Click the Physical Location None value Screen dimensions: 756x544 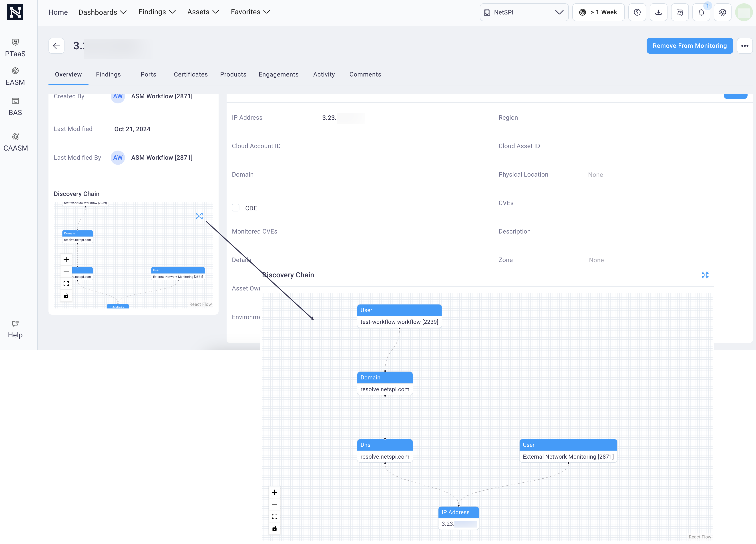[x=595, y=175]
